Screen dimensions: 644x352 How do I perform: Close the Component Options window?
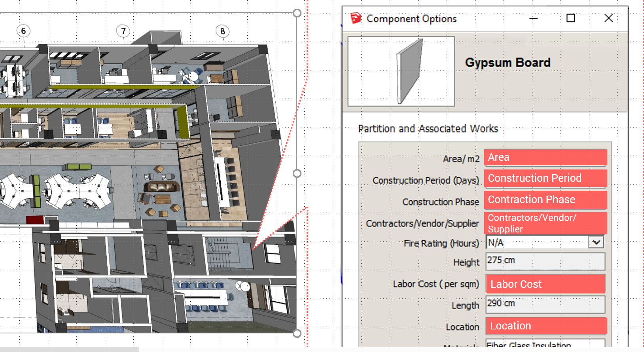click(608, 18)
